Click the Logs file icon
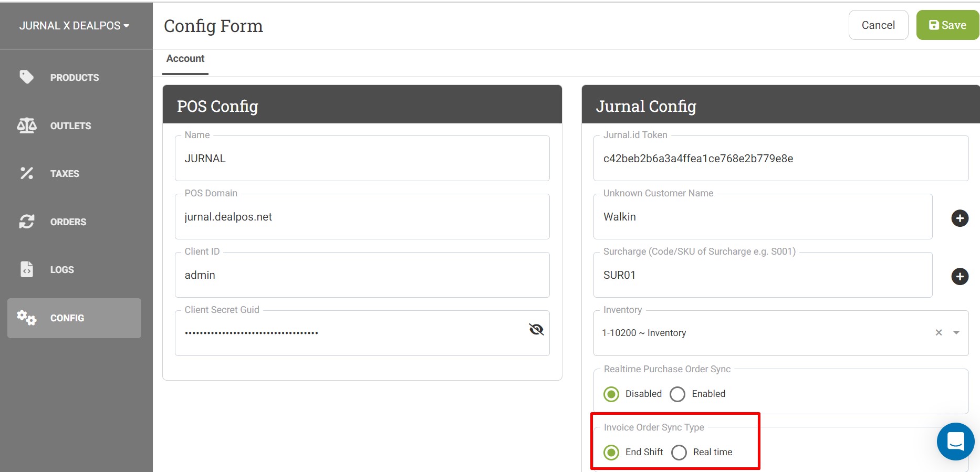Screen dimensions: 980x472 [26, 269]
